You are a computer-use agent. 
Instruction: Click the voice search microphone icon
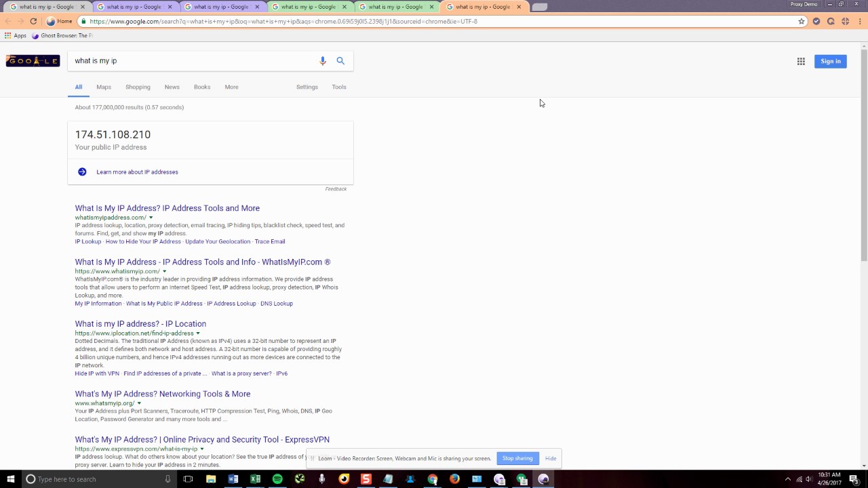323,61
